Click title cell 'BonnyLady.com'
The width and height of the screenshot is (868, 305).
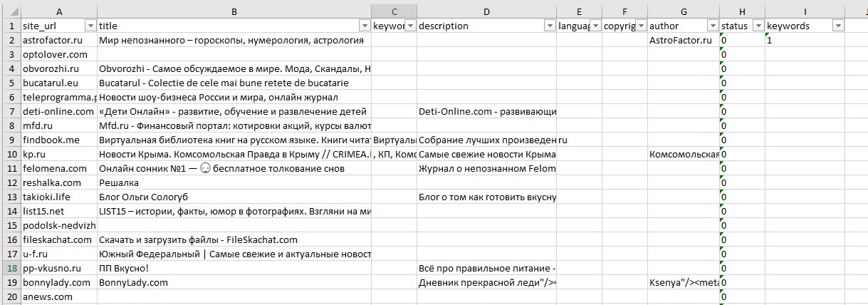pos(234,282)
